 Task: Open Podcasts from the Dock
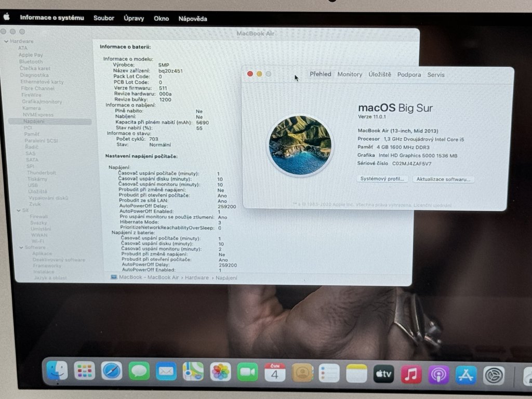click(438, 375)
